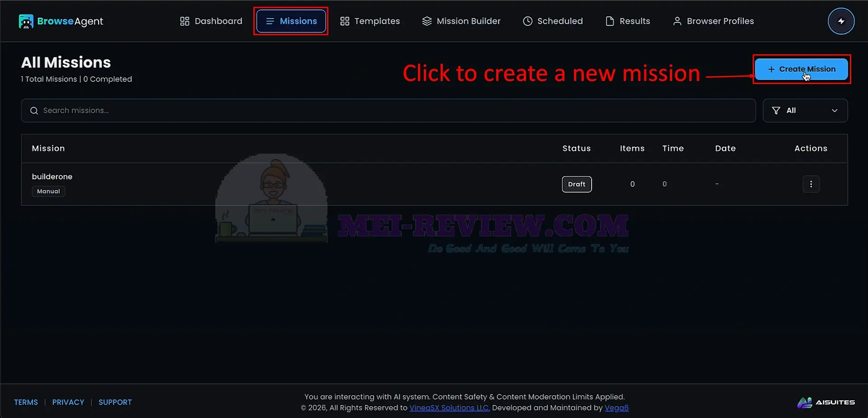Click the Time column header
868x418 pixels.
click(673, 148)
